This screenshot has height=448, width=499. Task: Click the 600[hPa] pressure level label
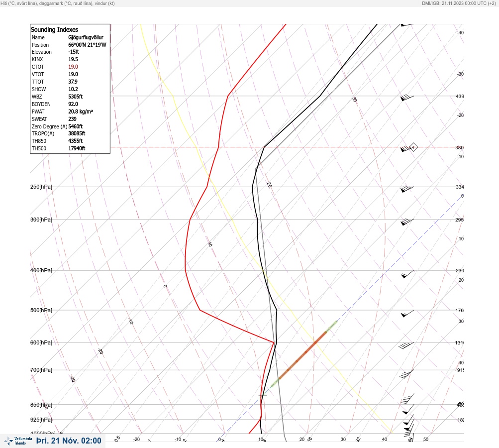point(41,342)
